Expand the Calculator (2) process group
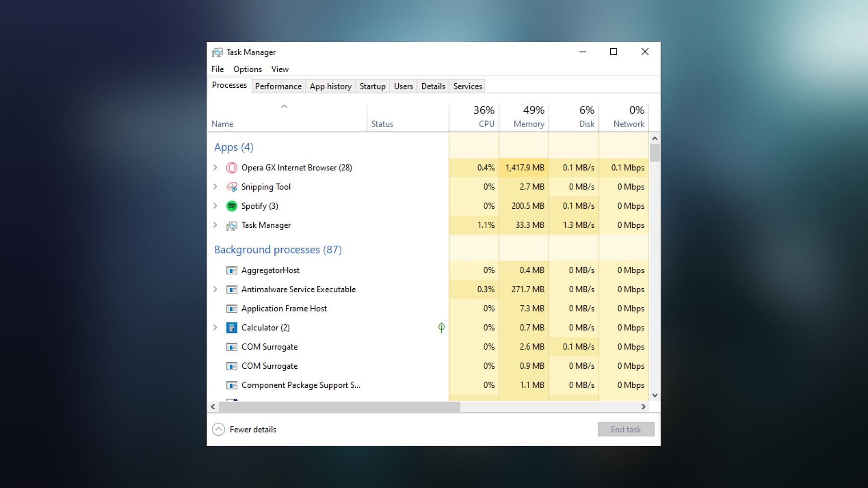Image resolution: width=868 pixels, height=488 pixels. (x=216, y=328)
